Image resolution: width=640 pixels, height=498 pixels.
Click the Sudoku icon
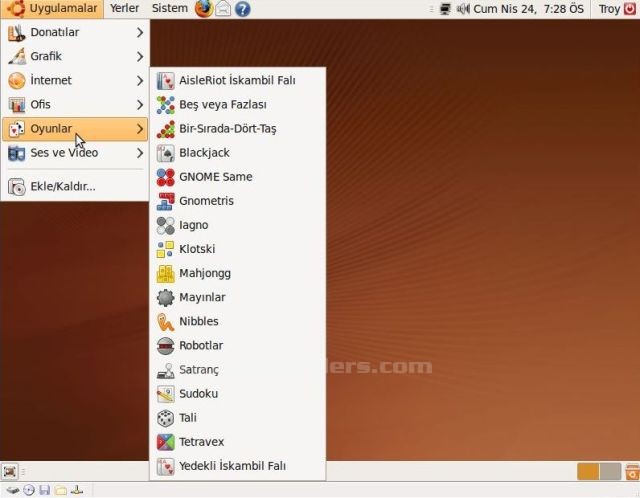165,394
